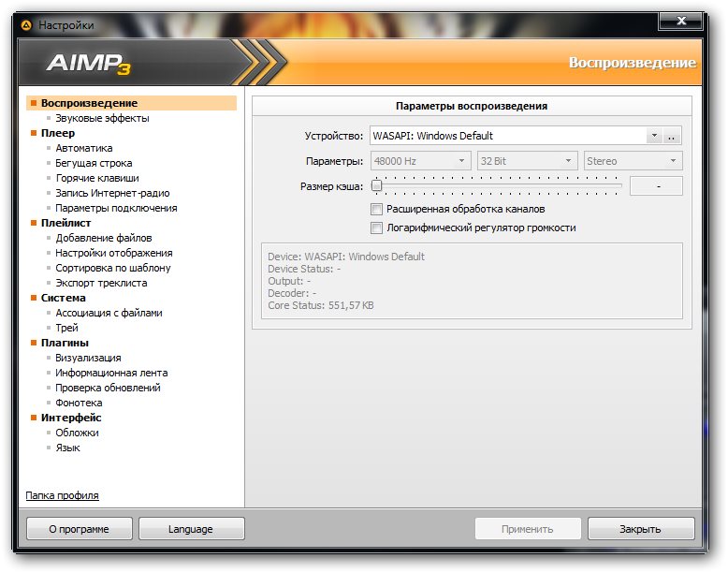Click the О программе button
The width and height of the screenshot is (728, 573).
80,529
